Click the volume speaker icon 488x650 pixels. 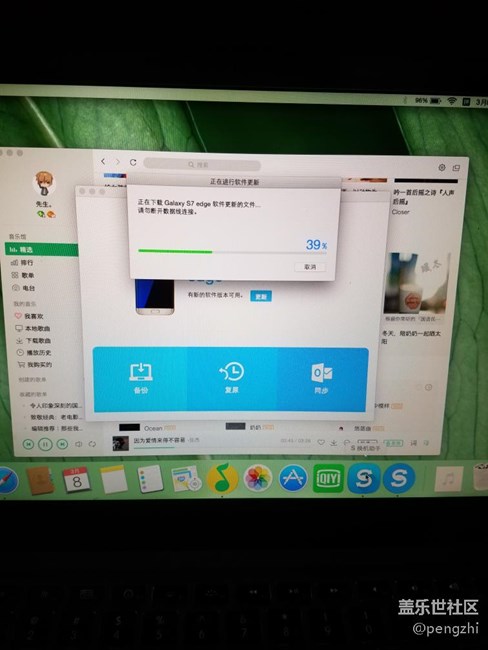(x=78, y=444)
